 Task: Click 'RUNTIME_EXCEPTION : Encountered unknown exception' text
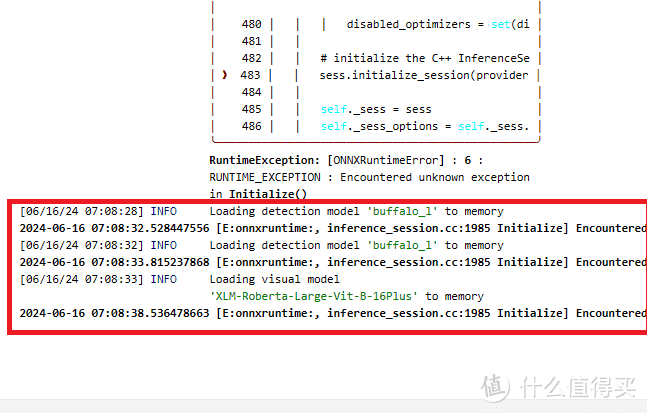[369, 177]
